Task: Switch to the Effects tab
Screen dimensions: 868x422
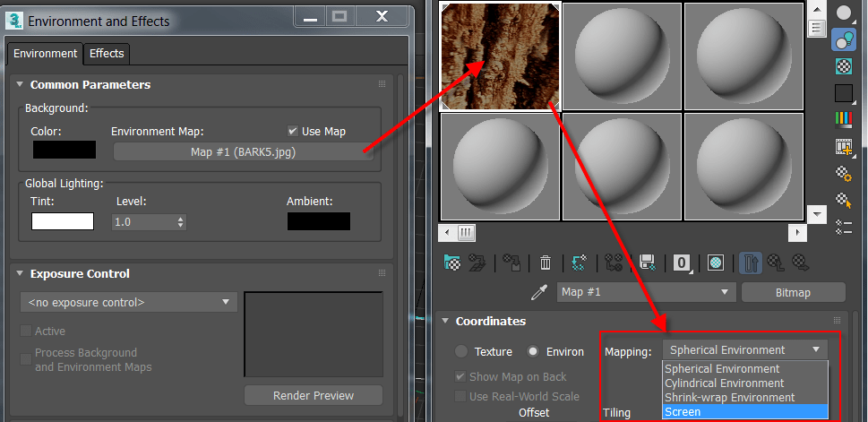Action: coord(107,54)
